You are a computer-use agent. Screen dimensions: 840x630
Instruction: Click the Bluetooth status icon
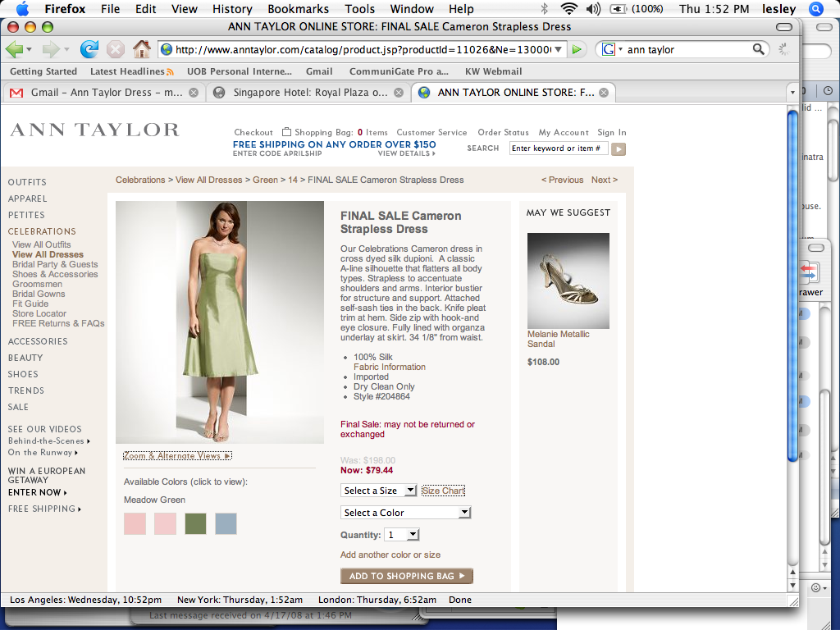click(545, 8)
